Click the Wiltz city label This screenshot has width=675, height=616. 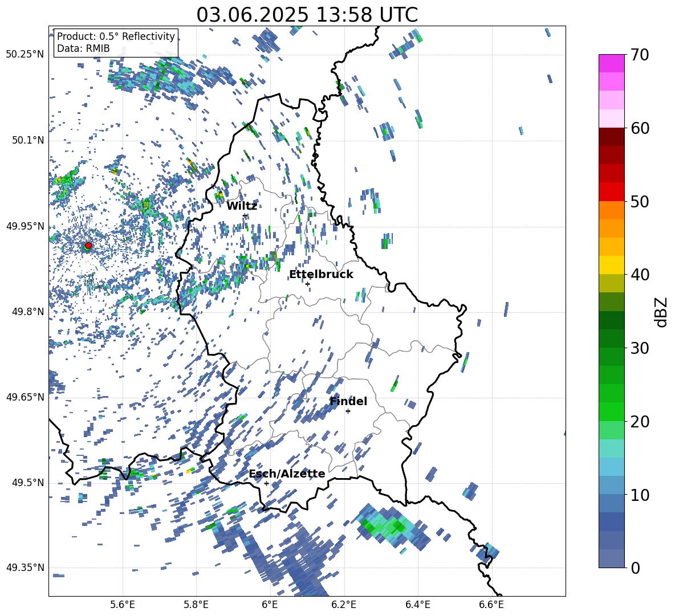242,206
